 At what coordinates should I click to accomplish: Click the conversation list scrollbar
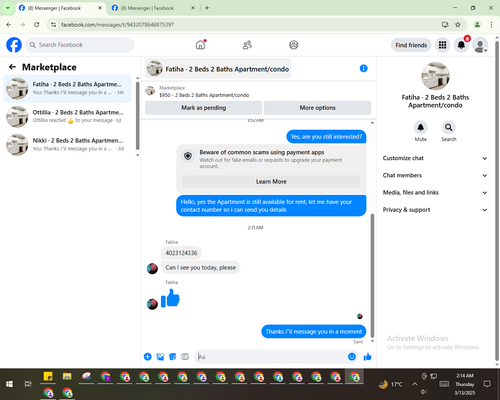click(137, 115)
